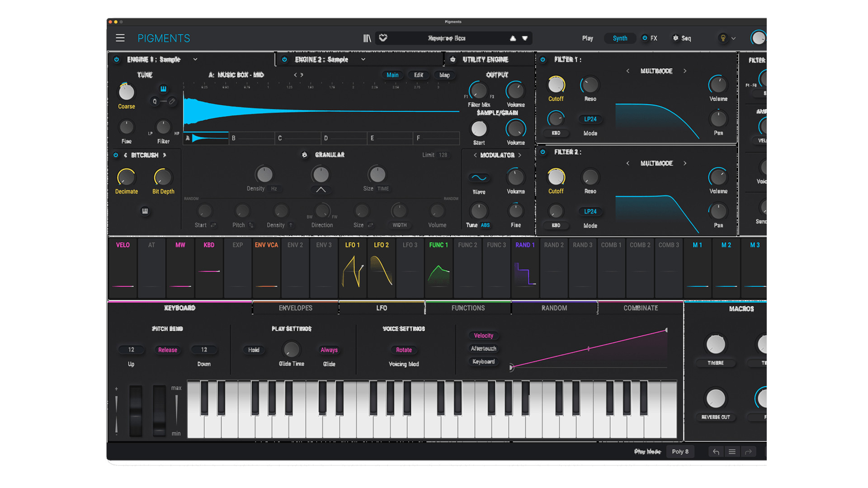Viewport: 868px width, 488px height.
Task: Enable Hold in Play Settings
Action: click(254, 350)
